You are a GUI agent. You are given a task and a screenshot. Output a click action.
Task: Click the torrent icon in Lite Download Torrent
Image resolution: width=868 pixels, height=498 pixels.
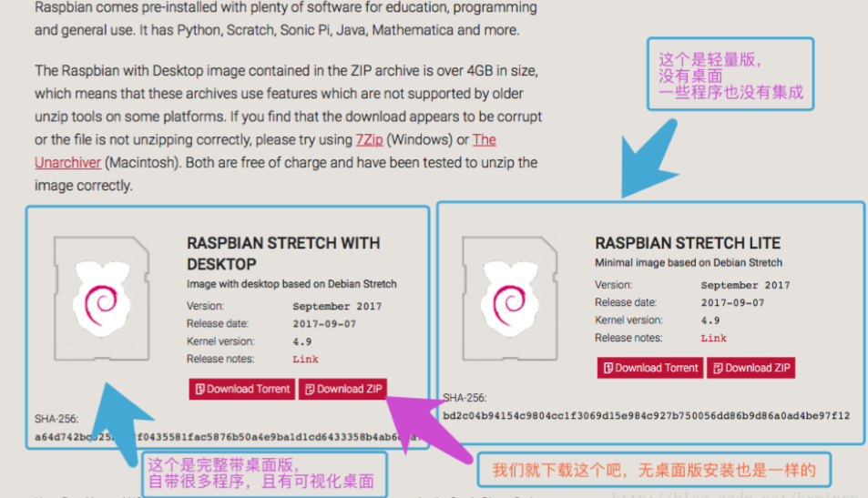[608, 368]
